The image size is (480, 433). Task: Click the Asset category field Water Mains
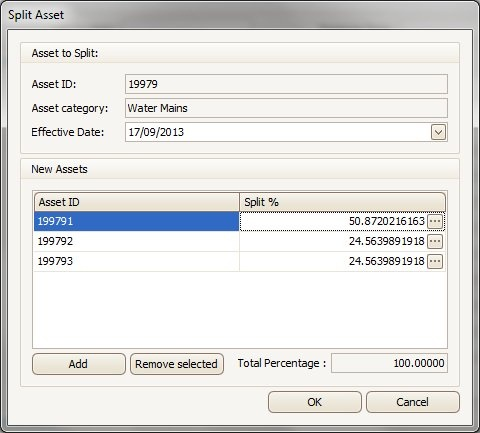point(286,108)
